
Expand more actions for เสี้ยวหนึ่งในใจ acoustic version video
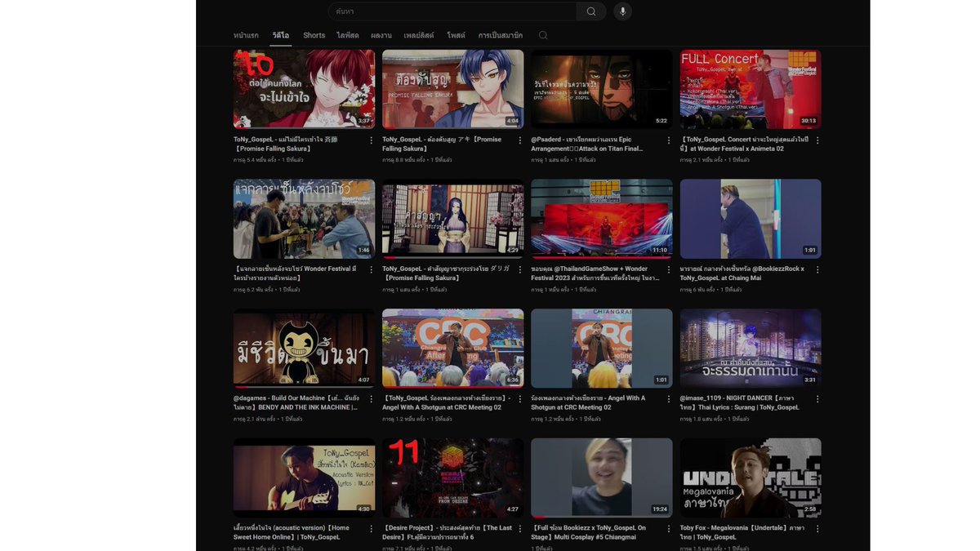[x=371, y=529]
